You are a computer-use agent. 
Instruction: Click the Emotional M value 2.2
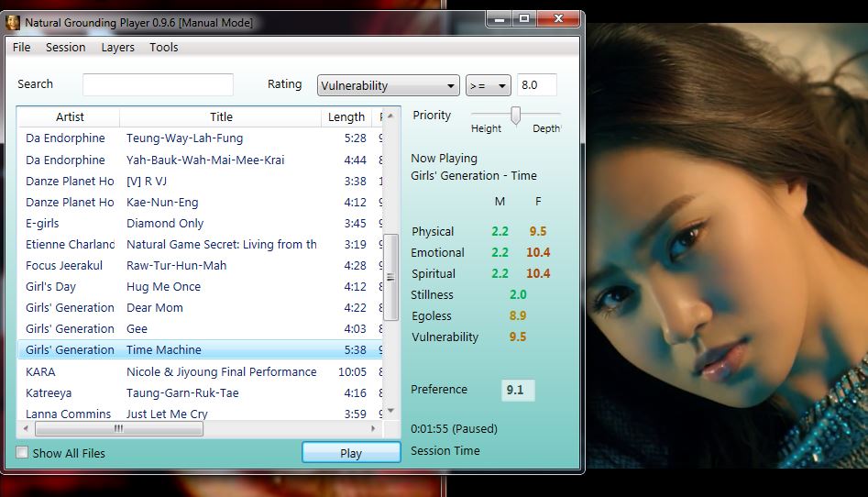[x=500, y=252]
